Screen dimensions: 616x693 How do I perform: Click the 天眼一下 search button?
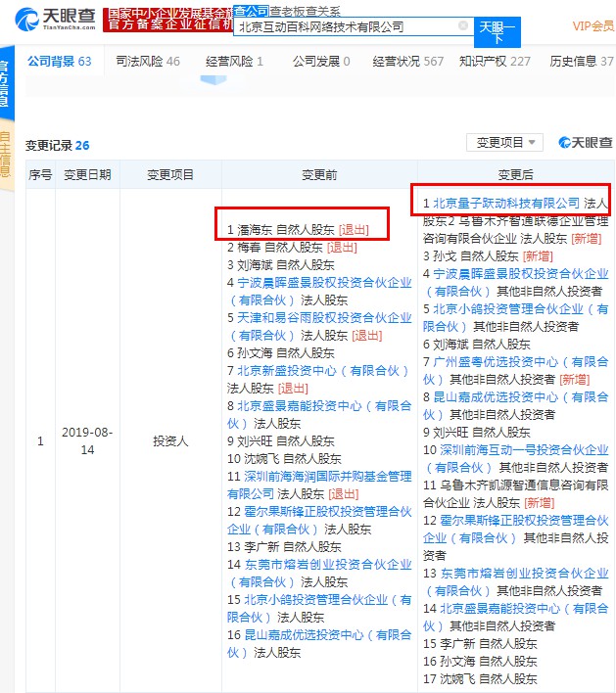[x=498, y=32]
